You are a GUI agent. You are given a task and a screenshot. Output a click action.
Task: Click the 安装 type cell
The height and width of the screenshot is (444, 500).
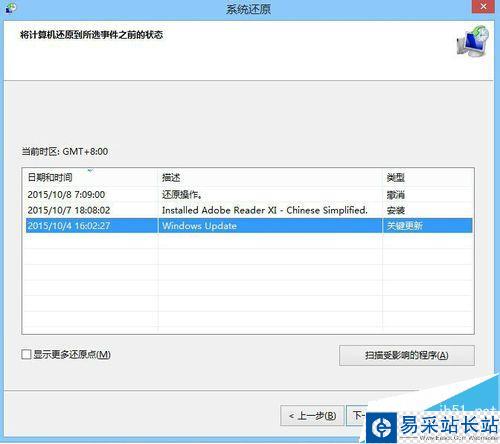pos(396,210)
